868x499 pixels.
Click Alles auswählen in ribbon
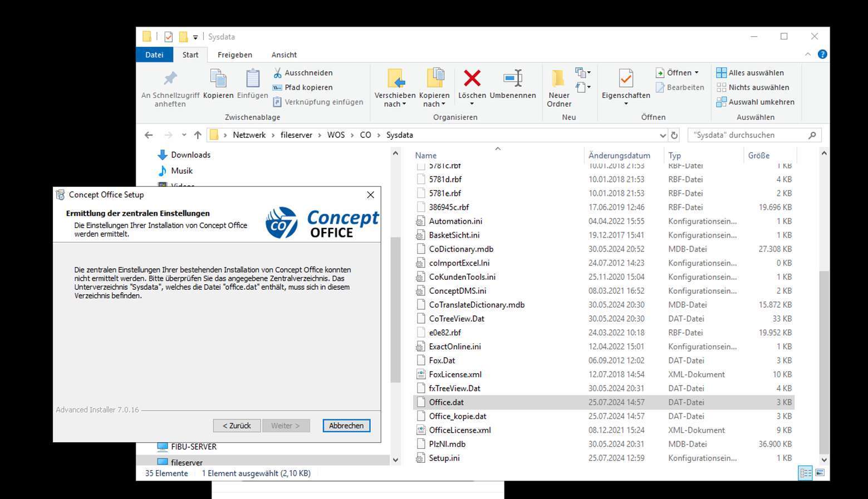point(750,73)
